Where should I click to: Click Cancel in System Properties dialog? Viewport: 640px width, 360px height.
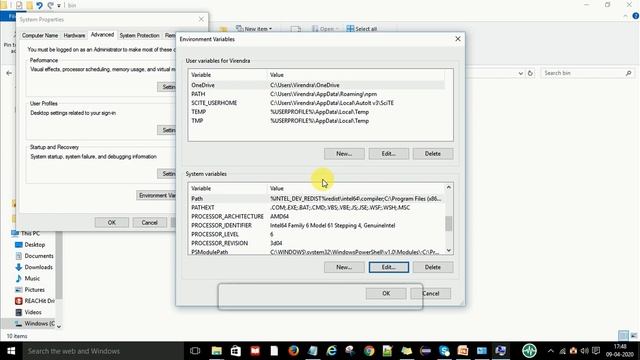(149, 222)
